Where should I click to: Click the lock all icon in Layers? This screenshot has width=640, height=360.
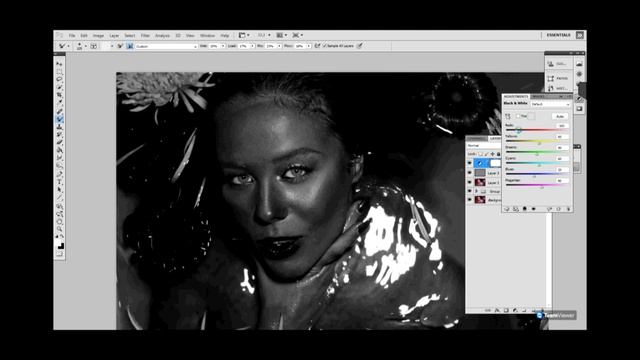498,154
